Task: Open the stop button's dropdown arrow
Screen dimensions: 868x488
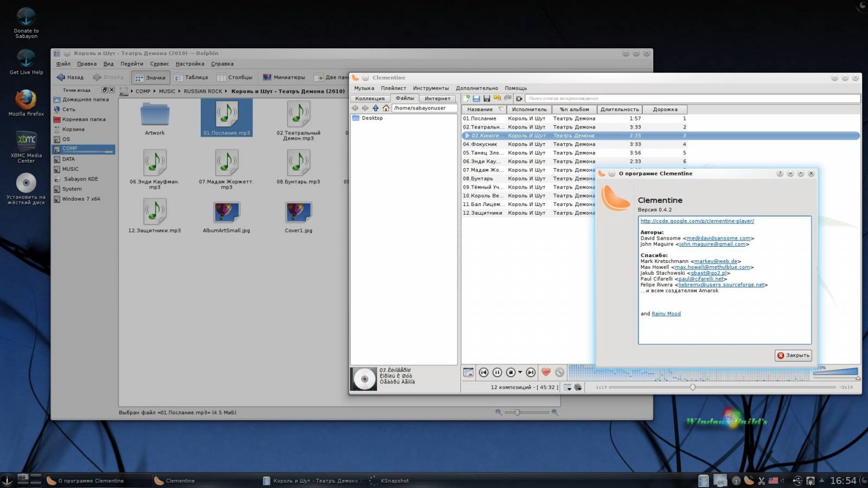Action: pos(520,372)
